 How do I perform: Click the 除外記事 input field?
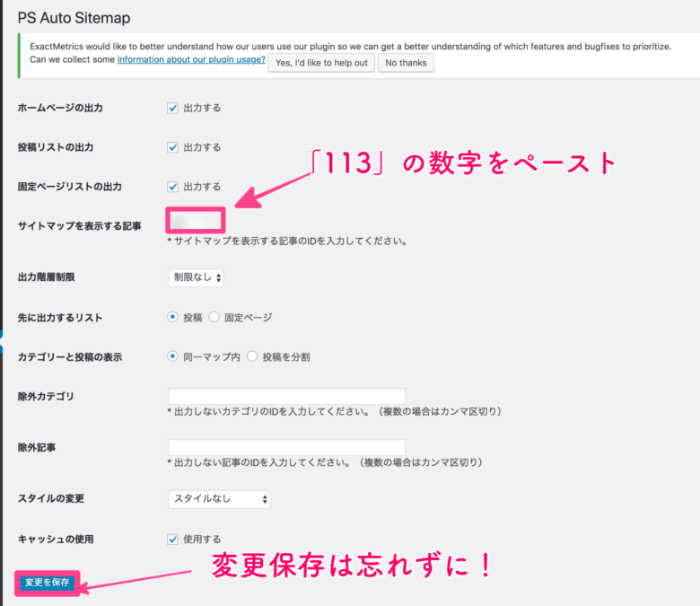286,447
